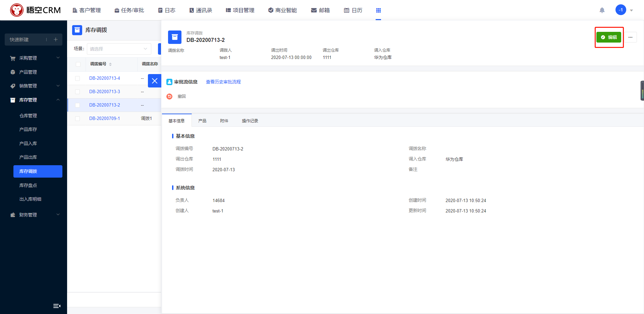Screen dimensions: 644x314
Task: Switch to the 基本信息 tab
Action: (x=176, y=121)
